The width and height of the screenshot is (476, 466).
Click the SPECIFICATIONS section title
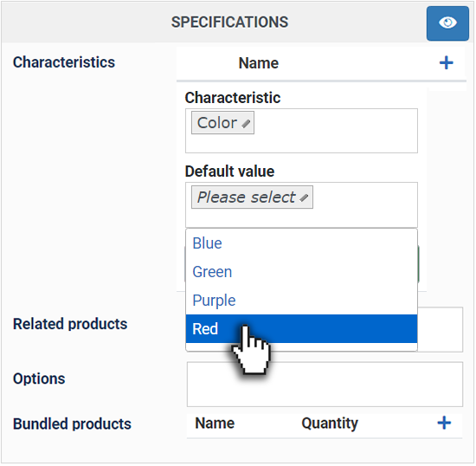[x=229, y=23]
